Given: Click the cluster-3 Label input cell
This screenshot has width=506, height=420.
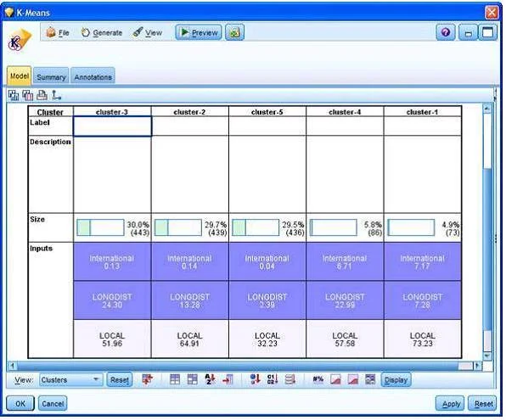Looking at the screenshot, I should (112, 126).
